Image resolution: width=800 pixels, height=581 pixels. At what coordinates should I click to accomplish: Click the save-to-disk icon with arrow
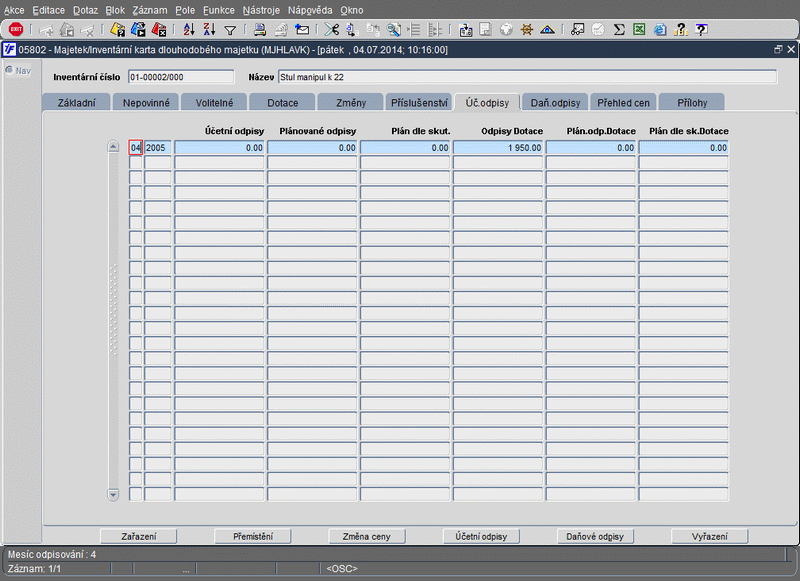point(465,30)
